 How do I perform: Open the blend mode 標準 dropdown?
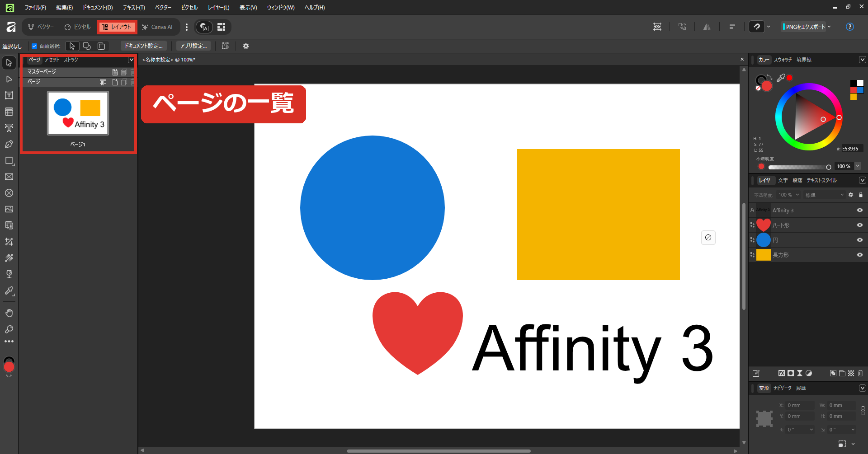coord(824,195)
